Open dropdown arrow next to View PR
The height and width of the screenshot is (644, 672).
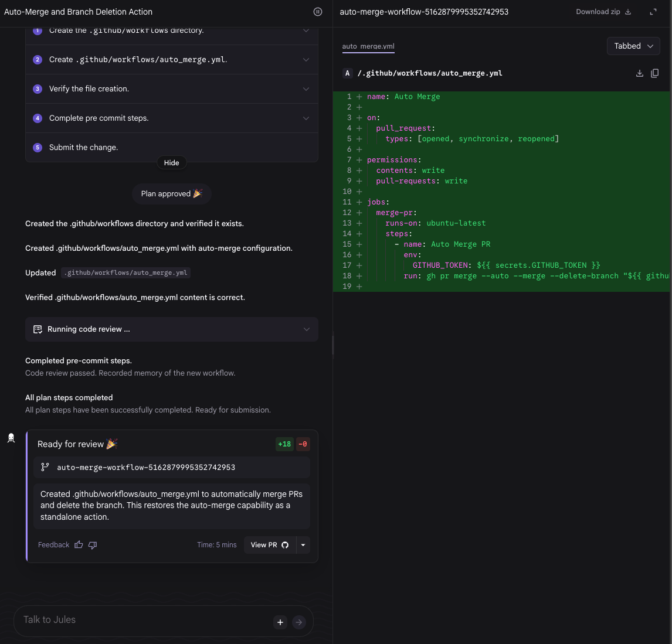coord(303,545)
